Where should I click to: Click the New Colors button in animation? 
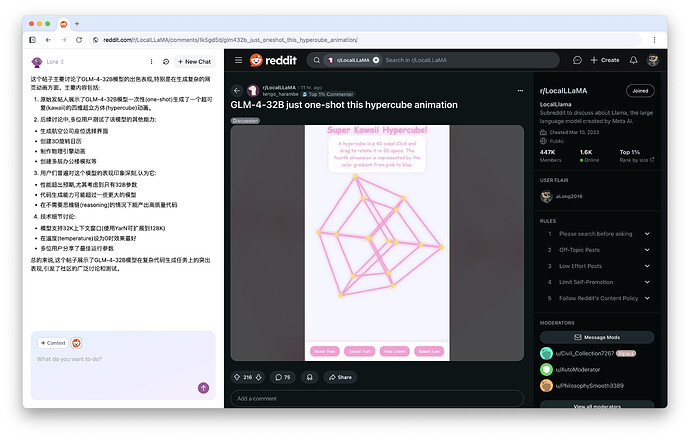click(394, 351)
